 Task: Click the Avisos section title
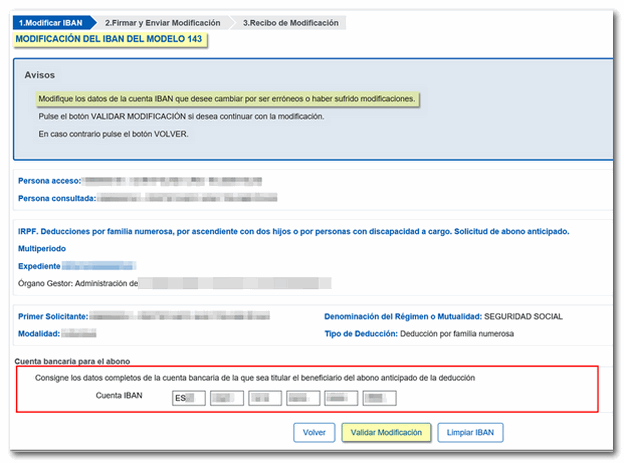point(40,75)
